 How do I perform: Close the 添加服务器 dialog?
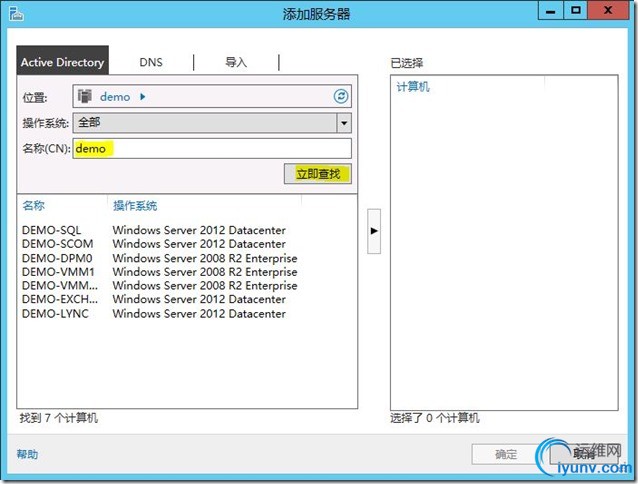click(608, 10)
